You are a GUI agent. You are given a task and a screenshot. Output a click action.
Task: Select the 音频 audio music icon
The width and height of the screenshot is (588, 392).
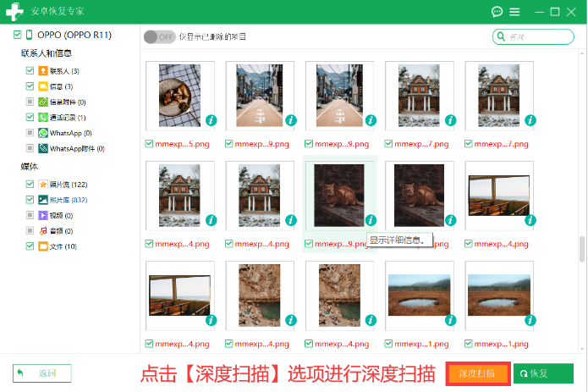pos(43,230)
